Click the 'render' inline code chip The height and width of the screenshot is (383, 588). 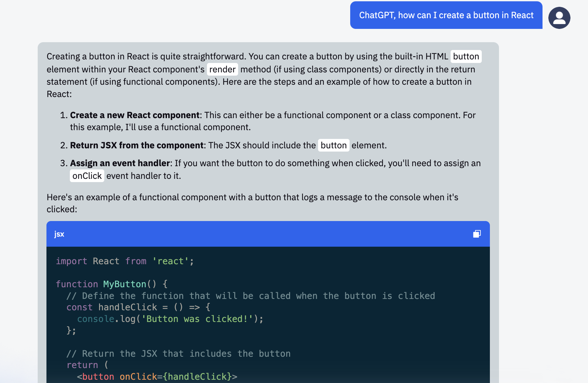[222, 69]
